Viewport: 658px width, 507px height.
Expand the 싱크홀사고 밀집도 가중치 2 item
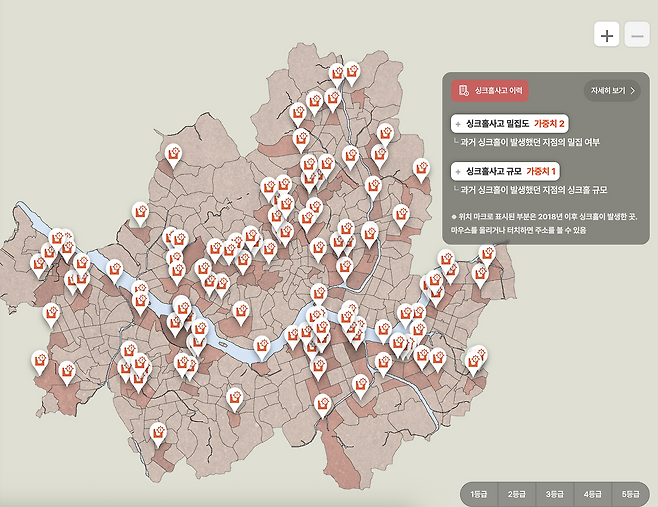(510, 124)
